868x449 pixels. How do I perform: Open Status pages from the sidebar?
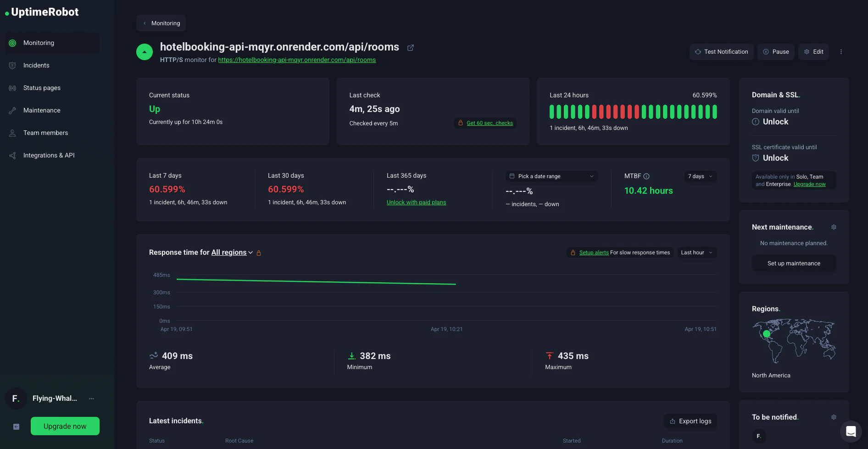52,88
